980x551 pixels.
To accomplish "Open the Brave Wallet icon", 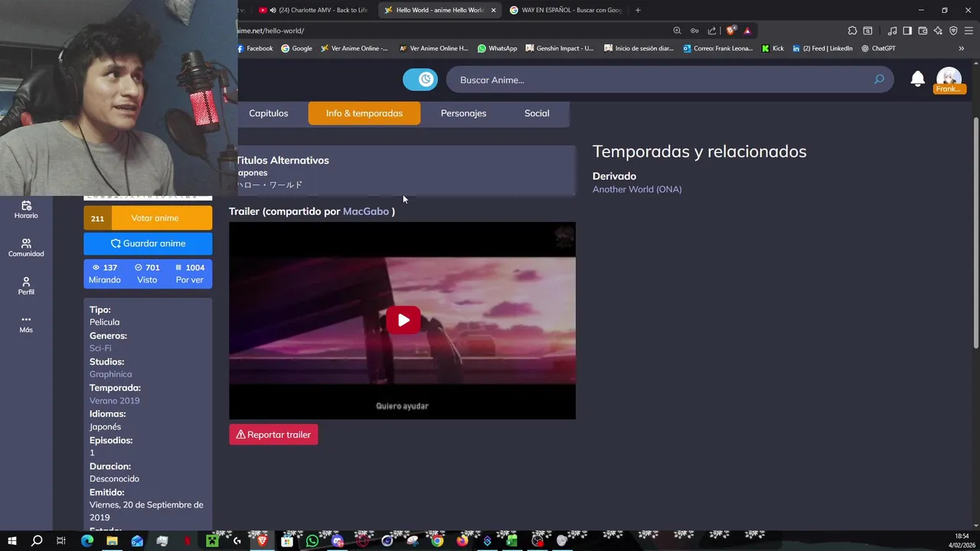I will (x=923, y=31).
